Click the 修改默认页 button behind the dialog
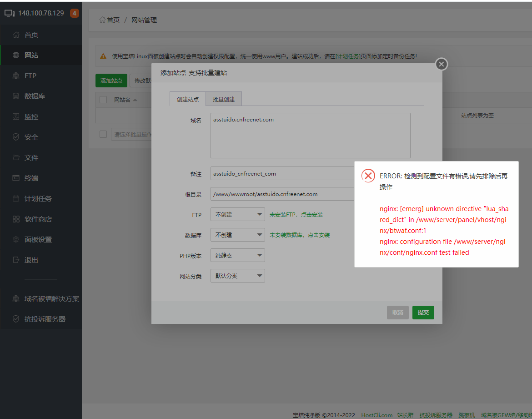This screenshot has height=419, width=532. [x=141, y=81]
